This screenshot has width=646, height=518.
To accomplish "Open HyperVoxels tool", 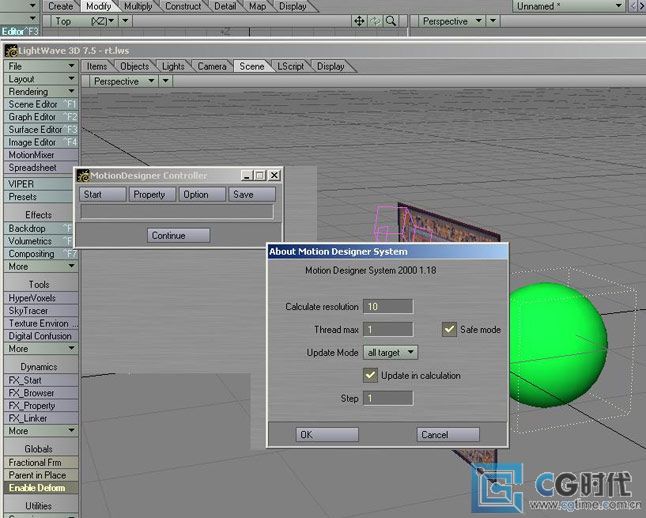I will 41,298.
